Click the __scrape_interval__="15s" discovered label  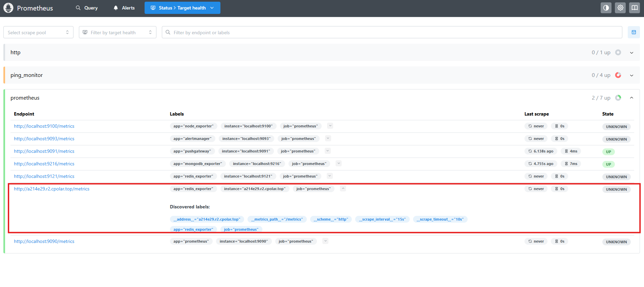tap(382, 219)
